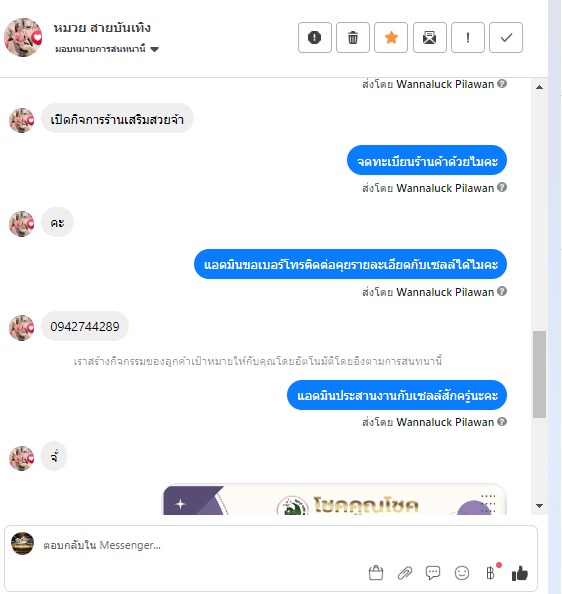Send a thumbs-up like
This screenshot has height=594, width=562.
520,573
